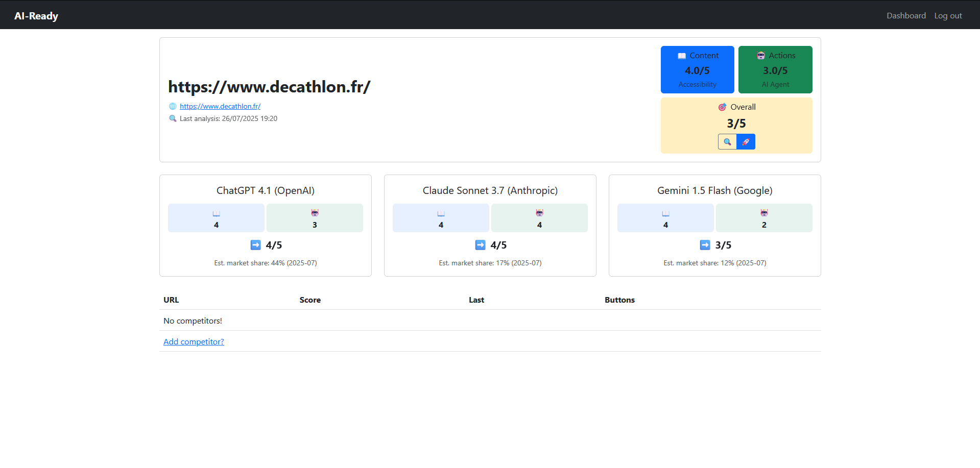
Task: Click ChatGPT 4.1 book content icon
Action: [217, 213]
